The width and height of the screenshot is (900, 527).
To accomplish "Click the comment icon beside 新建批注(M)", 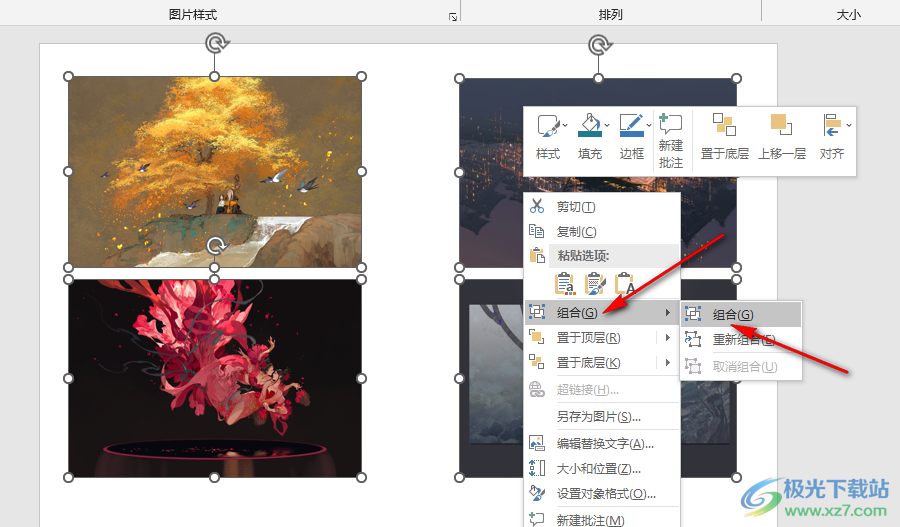I will (x=537, y=520).
